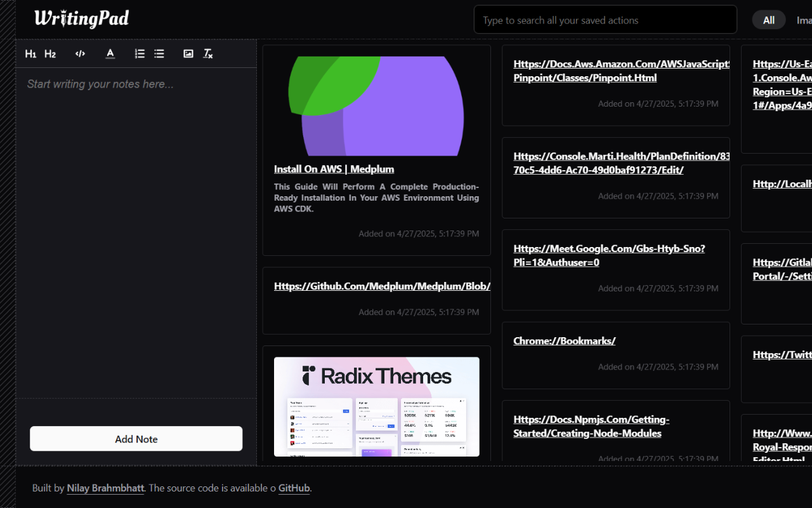The height and width of the screenshot is (508, 812).
Task: Click the insert image toolbar icon
Action: tap(188, 54)
